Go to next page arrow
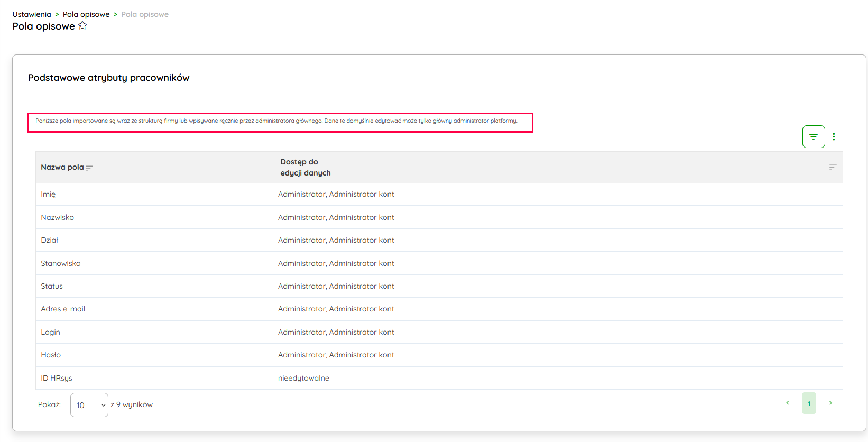868x442 pixels. click(x=830, y=403)
